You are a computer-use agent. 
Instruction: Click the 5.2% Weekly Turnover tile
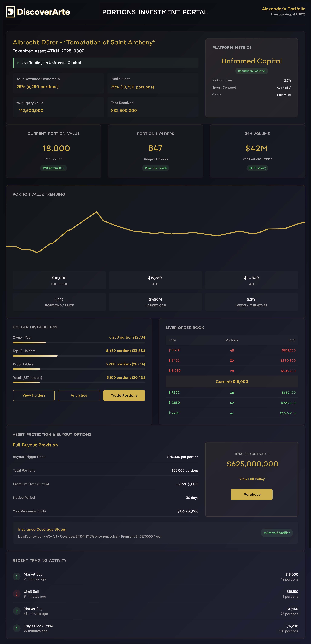click(x=252, y=302)
